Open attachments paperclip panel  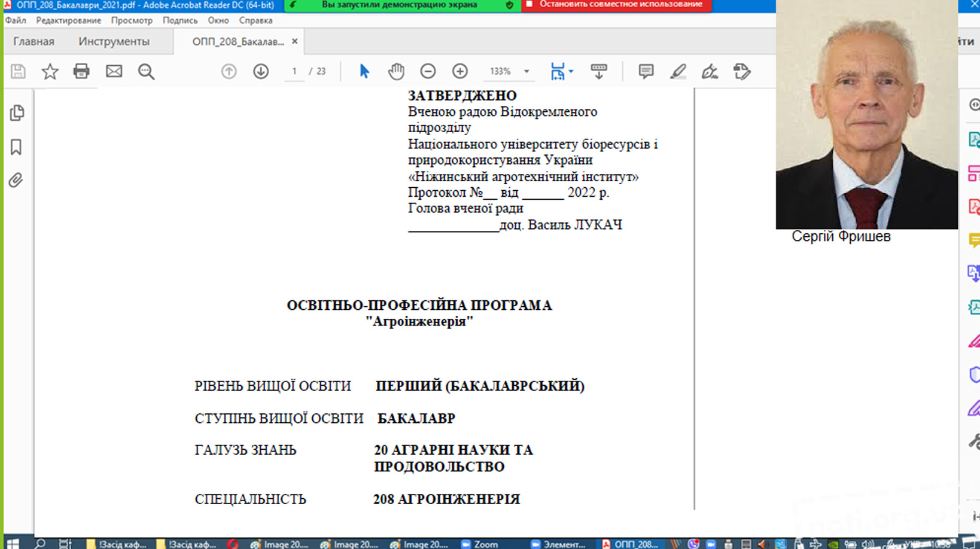16,180
